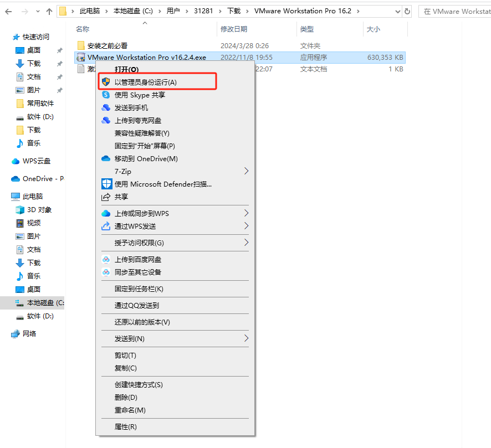Choose 固定到"开始"屏幕(P) menu entry

click(145, 146)
